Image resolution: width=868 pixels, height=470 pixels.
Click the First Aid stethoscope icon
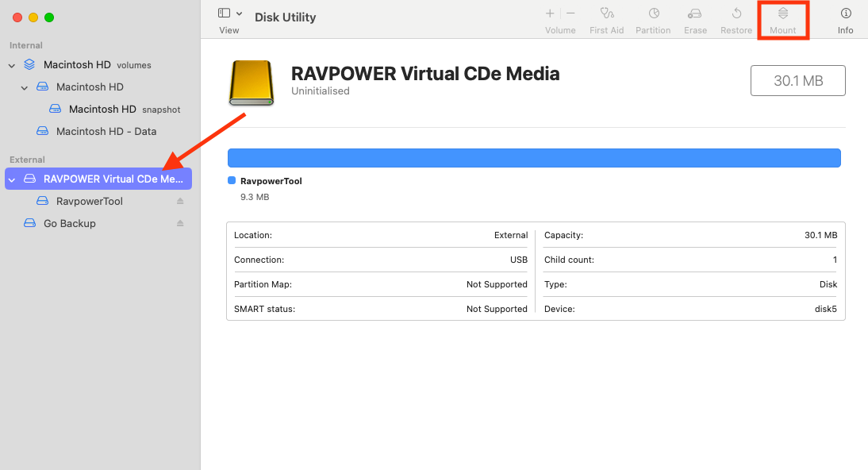point(607,13)
